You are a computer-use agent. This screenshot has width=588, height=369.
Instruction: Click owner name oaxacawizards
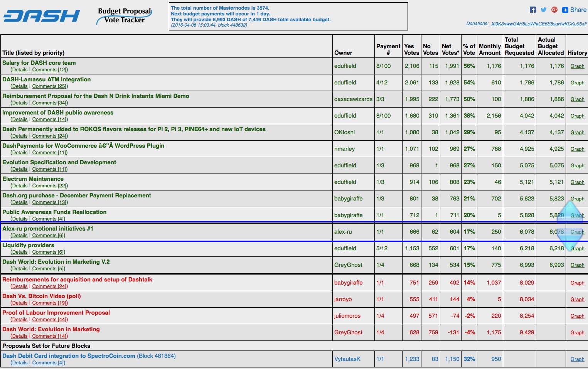(353, 99)
